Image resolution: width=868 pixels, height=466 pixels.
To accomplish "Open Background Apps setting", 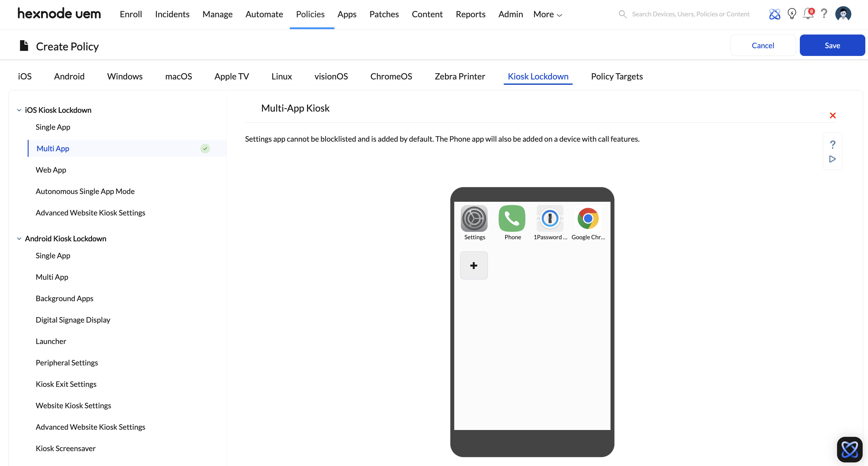I will pos(64,298).
